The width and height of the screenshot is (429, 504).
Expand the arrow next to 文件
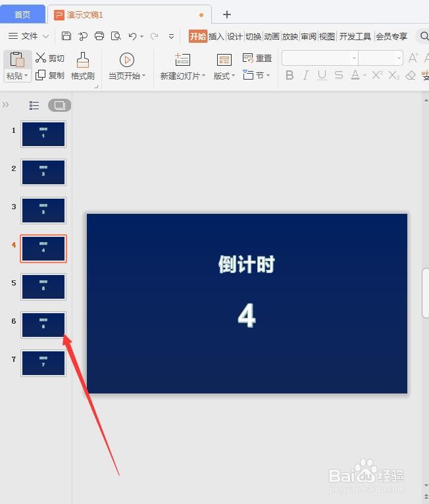(x=46, y=36)
